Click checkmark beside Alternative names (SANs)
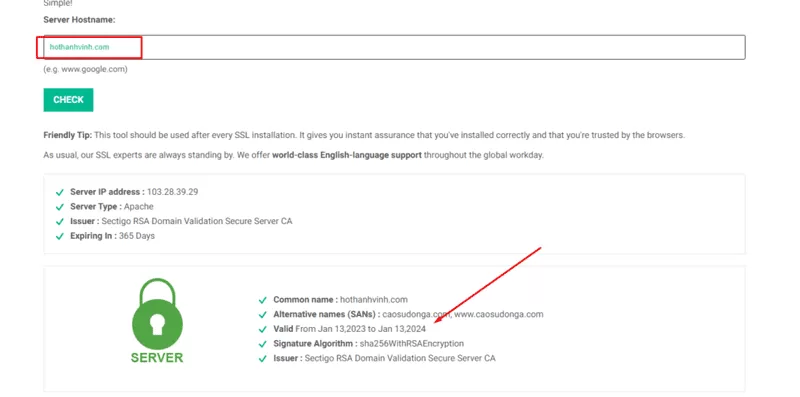Image resolution: width=800 pixels, height=397 pixels. coord(263,315)
